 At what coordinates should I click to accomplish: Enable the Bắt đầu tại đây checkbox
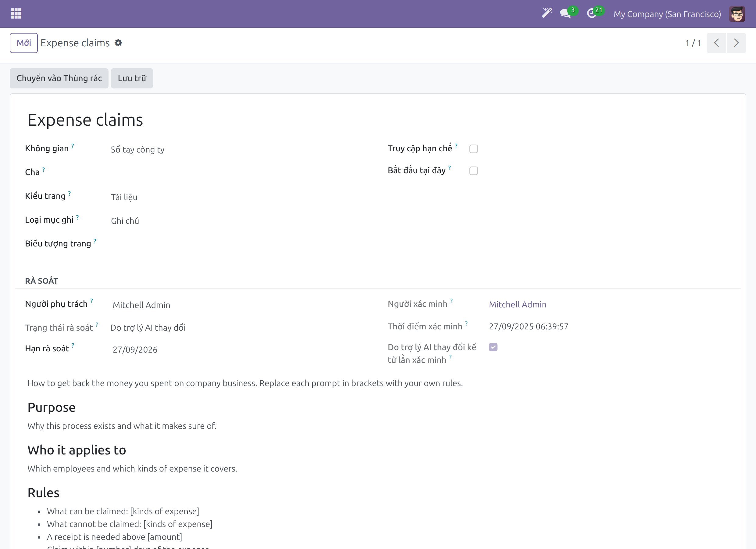coord(474,171)
